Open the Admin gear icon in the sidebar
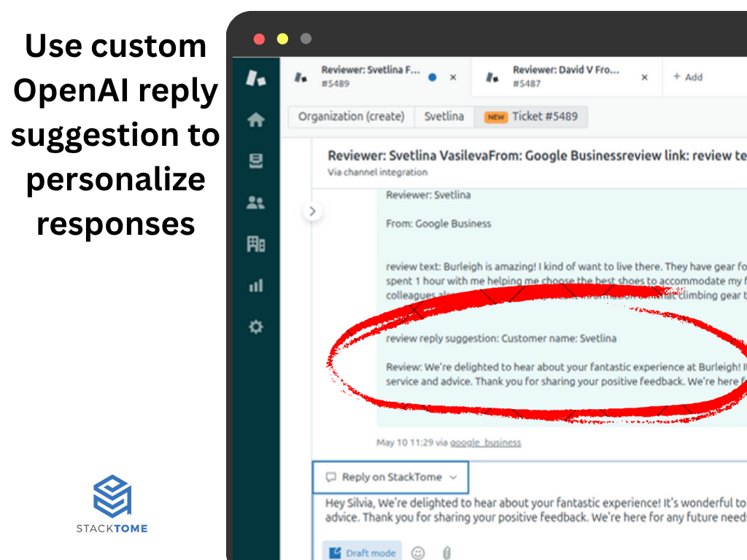747x560 pixels. click(x=256, y=327)
